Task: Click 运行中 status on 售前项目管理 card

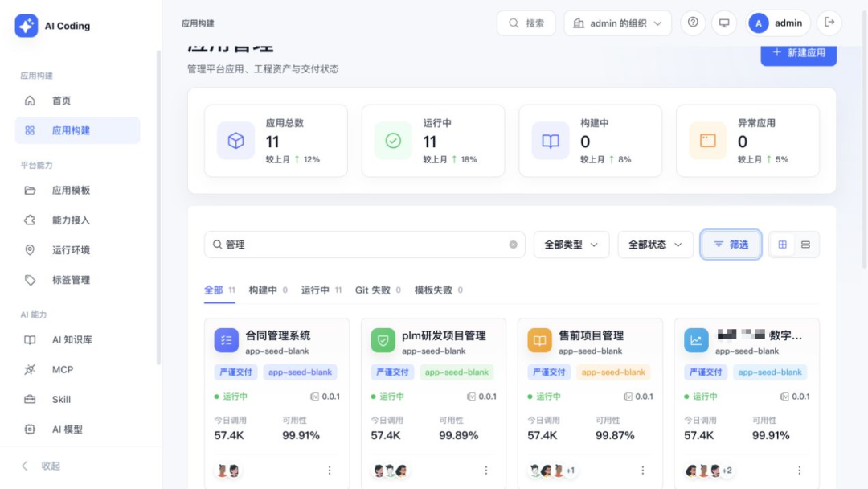Action: 544,397
